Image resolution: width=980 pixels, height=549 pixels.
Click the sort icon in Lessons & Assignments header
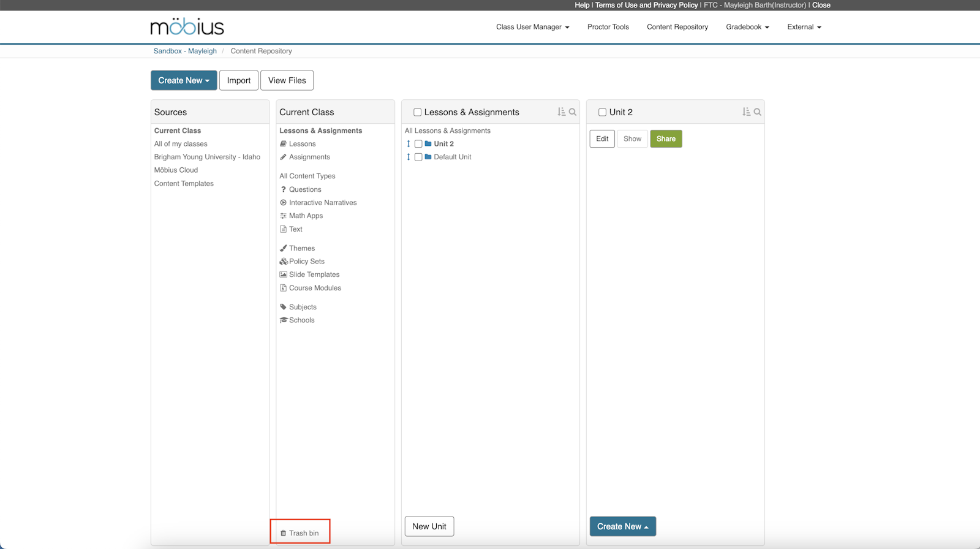(561, 112)
